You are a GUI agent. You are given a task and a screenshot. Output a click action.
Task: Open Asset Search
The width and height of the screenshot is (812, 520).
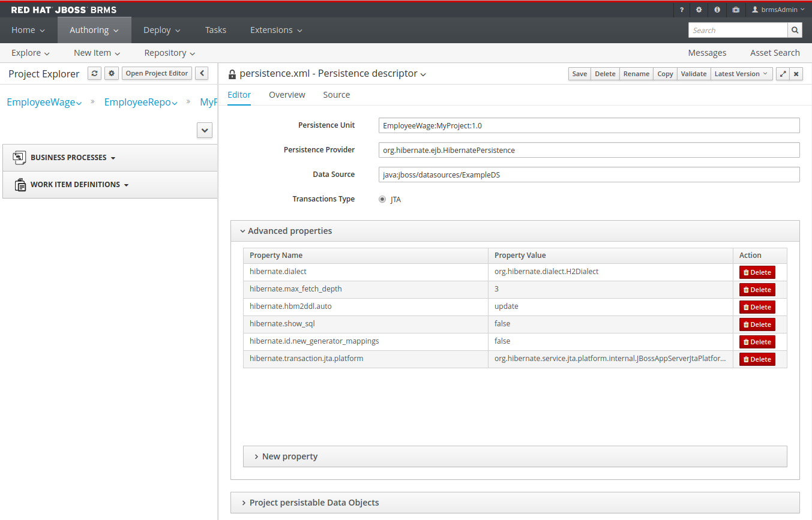(x=775, y=53)
